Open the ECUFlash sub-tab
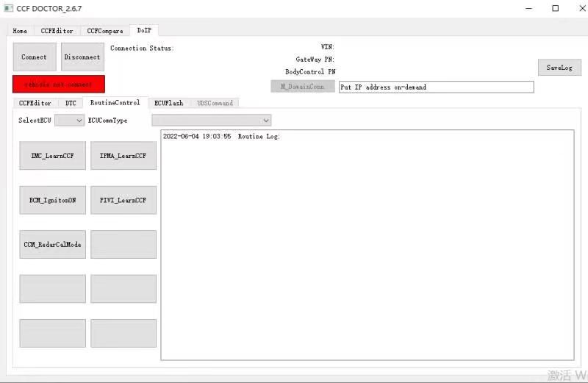Viewport: 588px width, 383px height. point(169,103)
